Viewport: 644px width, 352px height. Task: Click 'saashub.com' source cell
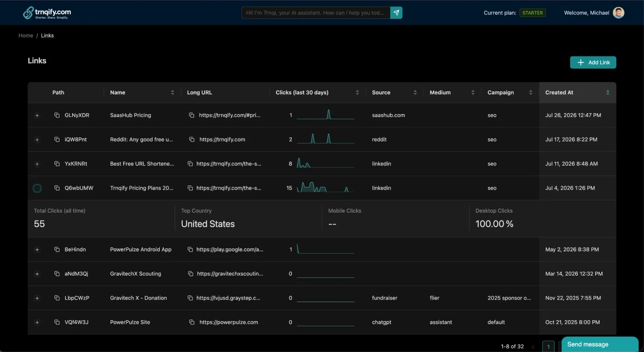[388, 115]
